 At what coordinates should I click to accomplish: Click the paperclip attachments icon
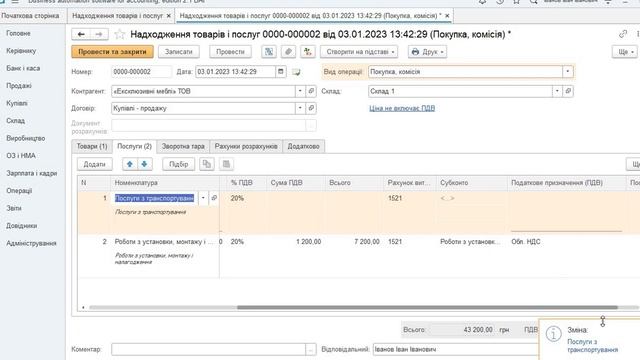288,52
